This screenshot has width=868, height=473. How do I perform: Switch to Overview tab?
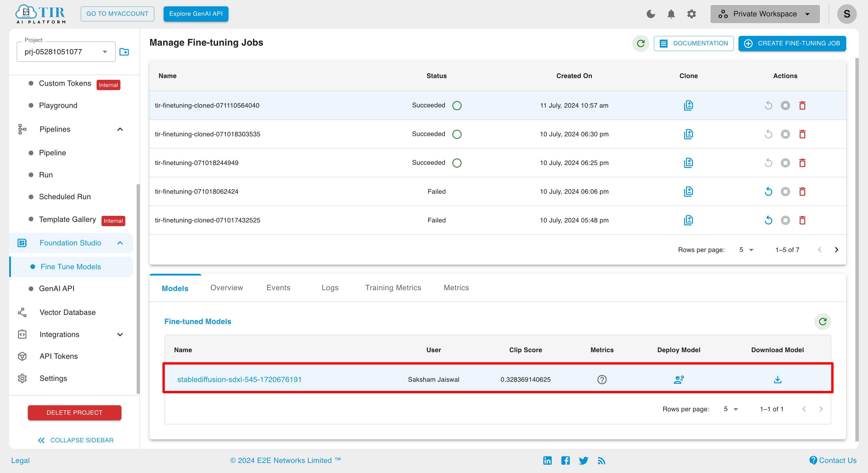click(226, 287)
